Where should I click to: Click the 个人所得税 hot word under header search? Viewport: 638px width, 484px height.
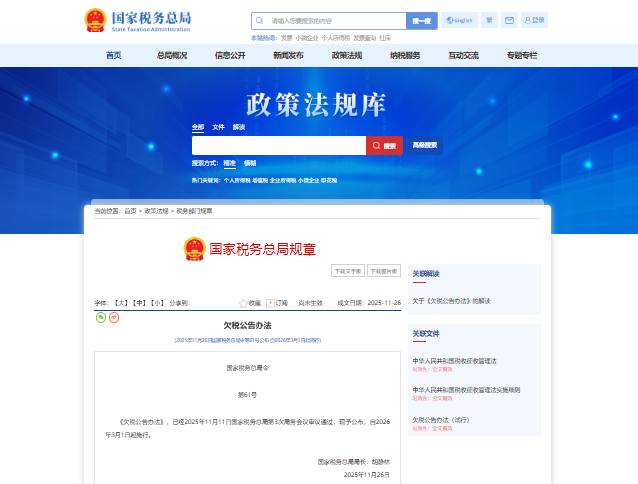click(336, 38)
